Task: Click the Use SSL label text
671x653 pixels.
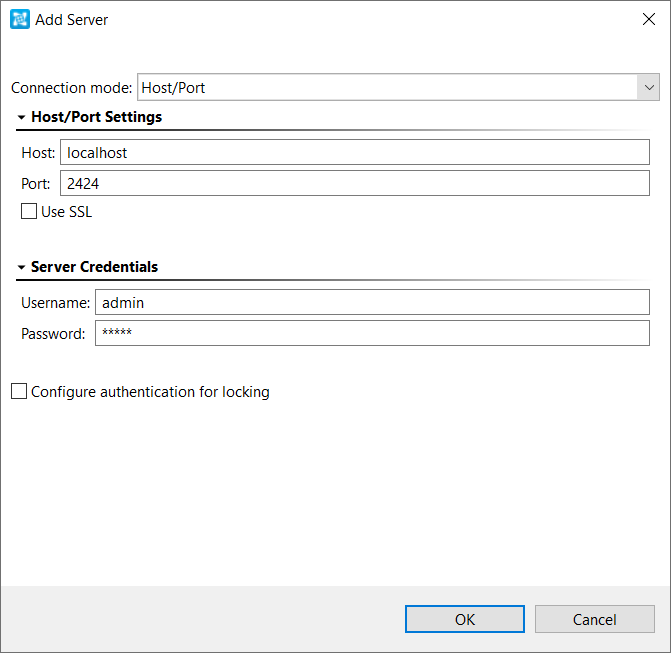Action: [x=66, y=212]
